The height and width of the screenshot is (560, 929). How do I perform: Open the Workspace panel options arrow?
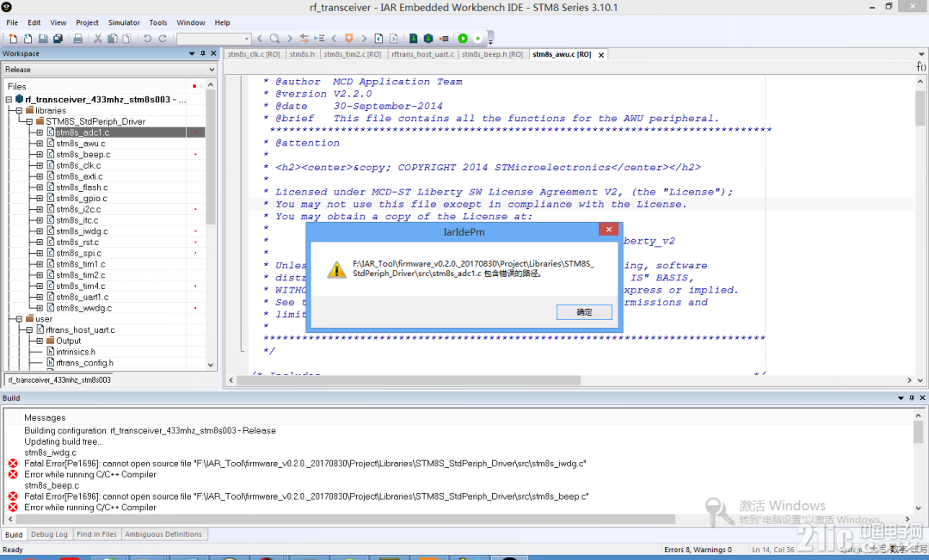tap(192, 53)
